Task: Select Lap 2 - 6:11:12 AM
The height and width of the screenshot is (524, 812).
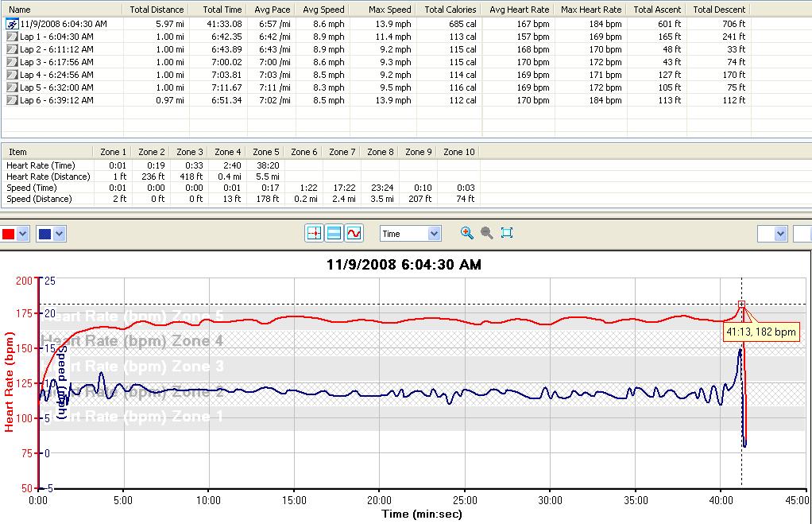Action: [56, 49]
